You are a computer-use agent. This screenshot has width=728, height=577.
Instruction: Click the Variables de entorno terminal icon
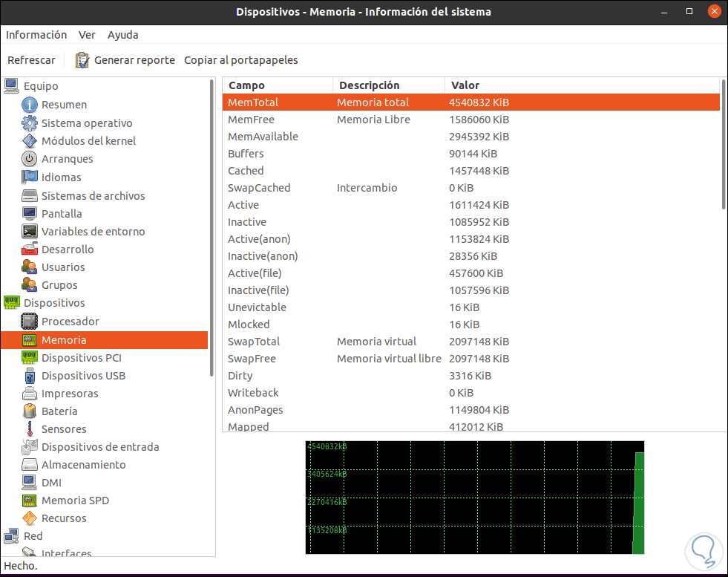tap(30, 232)
